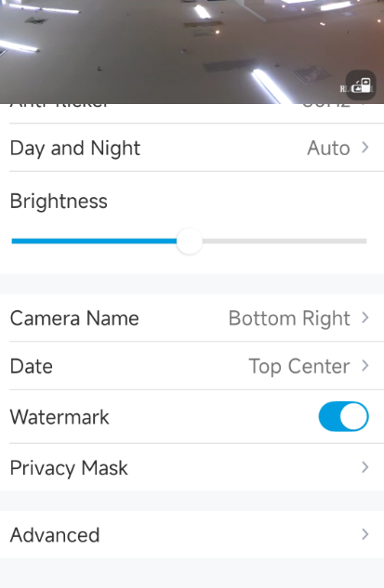This screenshot has width=384, height=588.
Task: Open the Camera Name menu entry
Action: pos(192,318)
